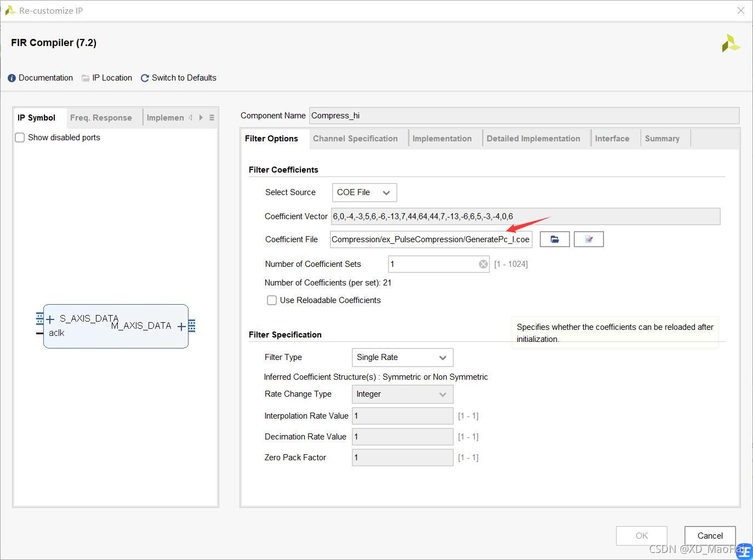Click IP Location link
This screenshot has height=560, width=753.
tap(112, 78)
